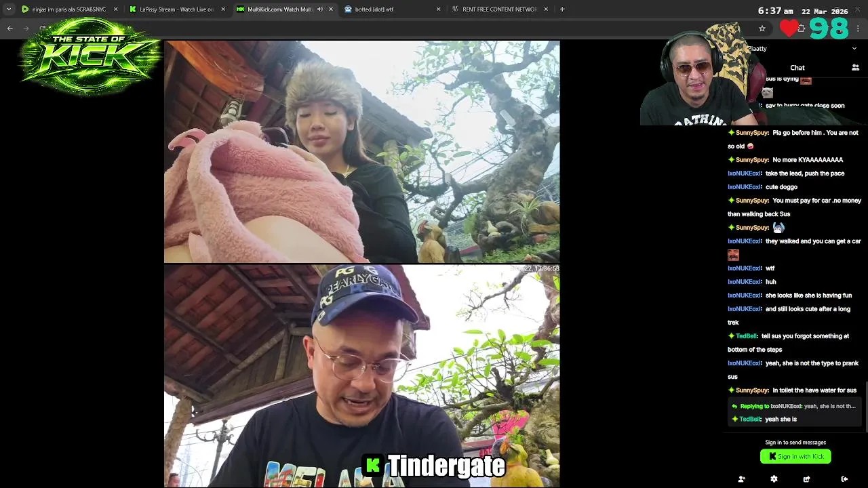868x488 pixels.
Task: Close the LaPissy Stream tab
Action: [x=223, y=9]
